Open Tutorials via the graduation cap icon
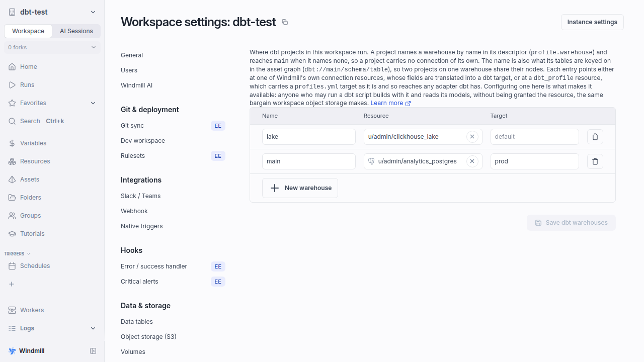Image resolution: width=644 pixels, height=362 pixels. click(12, 234)
